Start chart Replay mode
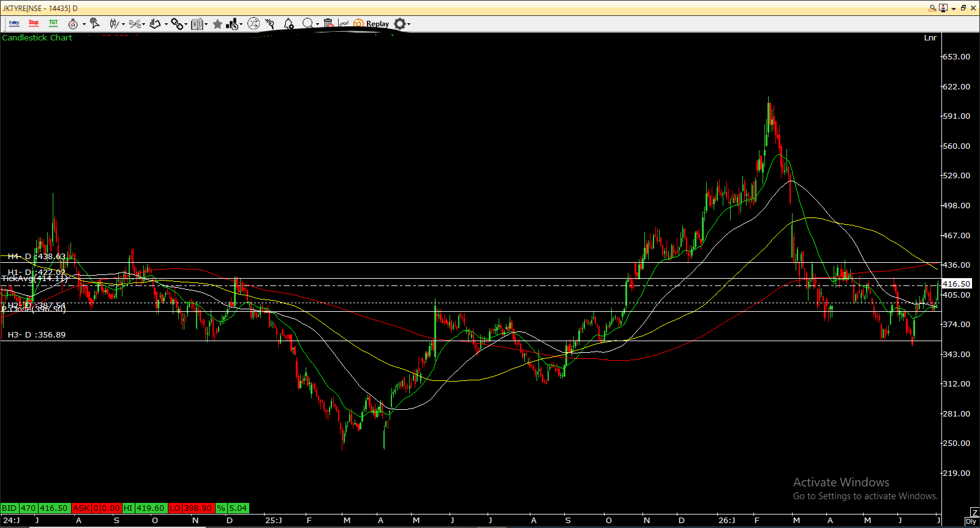The image size is (980, 528). [372, 24]
